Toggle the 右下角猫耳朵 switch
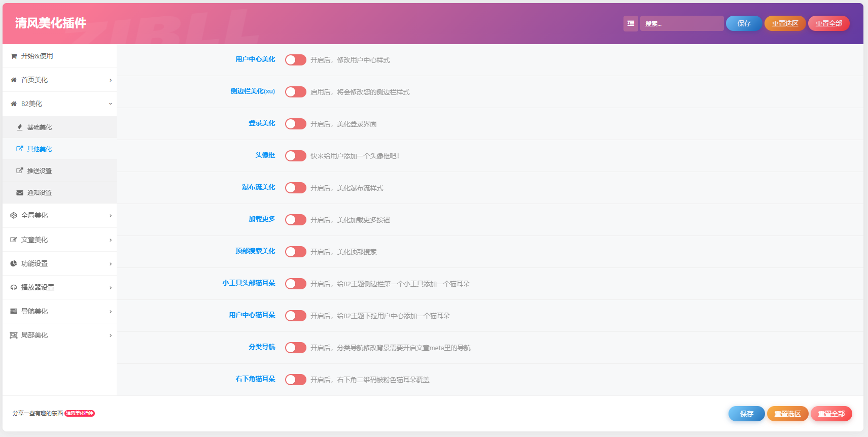The image size is (868, 437). [x=295, y=380]
